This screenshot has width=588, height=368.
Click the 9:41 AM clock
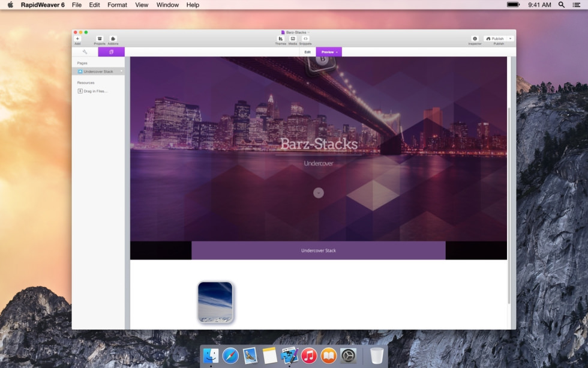click(x=539, y=5)
